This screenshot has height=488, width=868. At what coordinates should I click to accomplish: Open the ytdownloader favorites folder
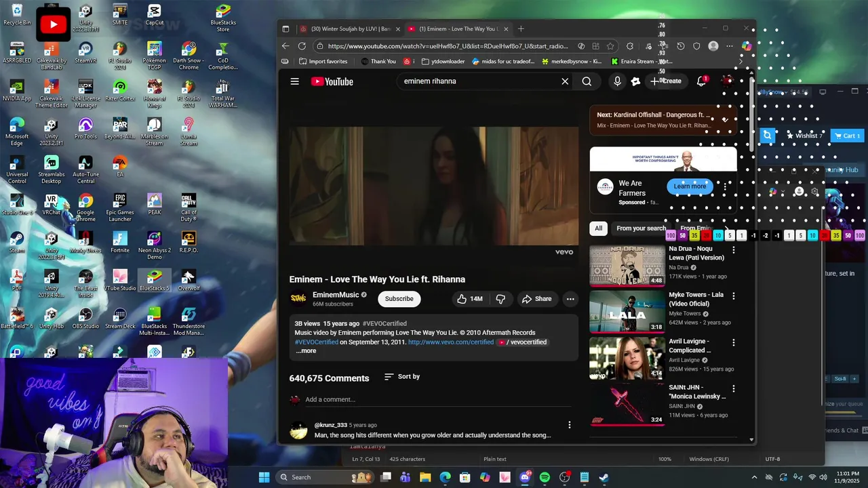click(x=443, y=61)
